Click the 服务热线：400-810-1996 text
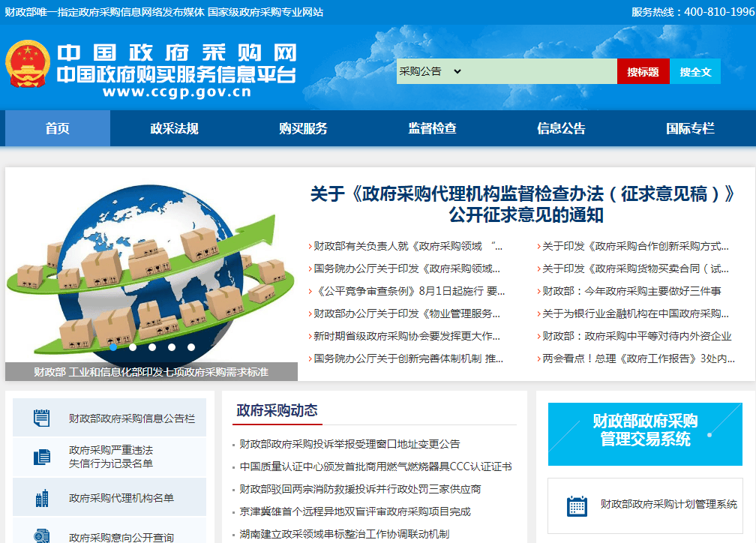756x543 pixels. tap(693, 12)
